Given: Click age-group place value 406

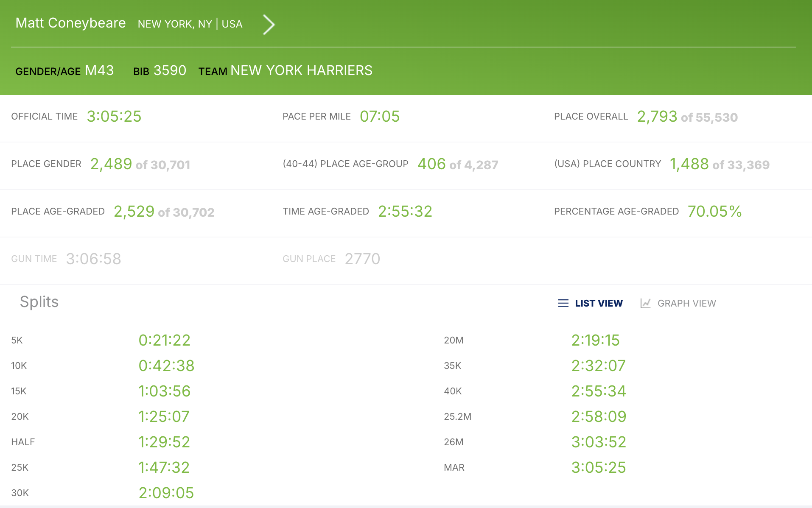Looking at the screenshot, I should (431, 164).
